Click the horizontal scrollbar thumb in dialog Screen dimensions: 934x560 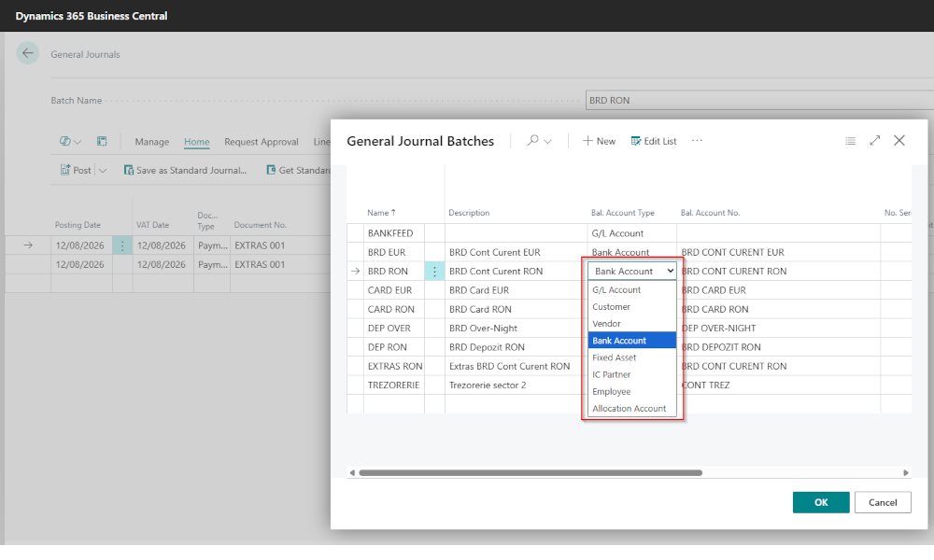[x=531, y=472]
